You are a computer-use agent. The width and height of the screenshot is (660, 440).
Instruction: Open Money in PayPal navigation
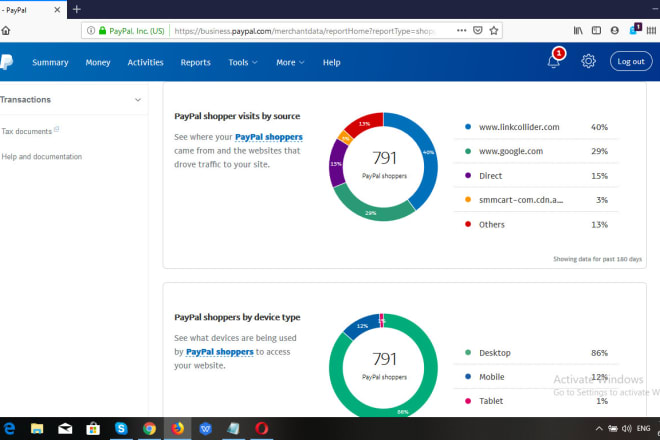click(98, 62)
